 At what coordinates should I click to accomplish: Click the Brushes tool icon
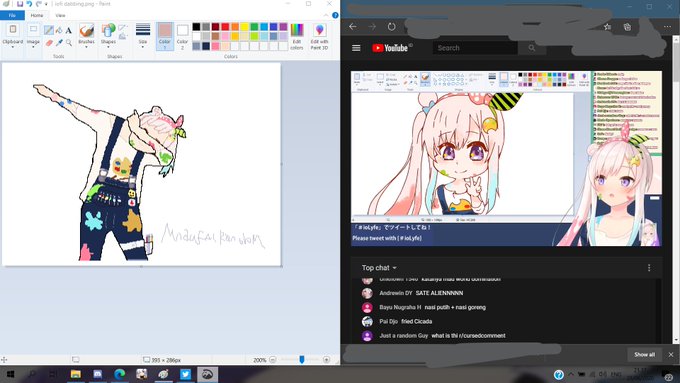coord(86,30)
